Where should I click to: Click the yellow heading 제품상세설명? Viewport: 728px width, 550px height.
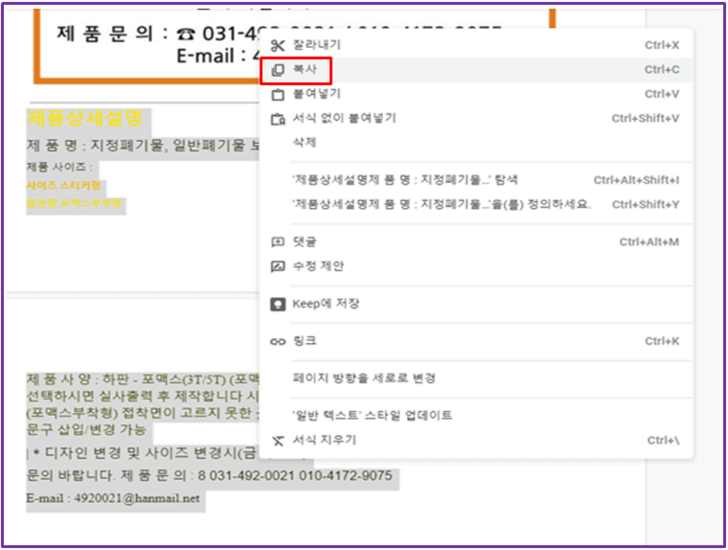84,118
